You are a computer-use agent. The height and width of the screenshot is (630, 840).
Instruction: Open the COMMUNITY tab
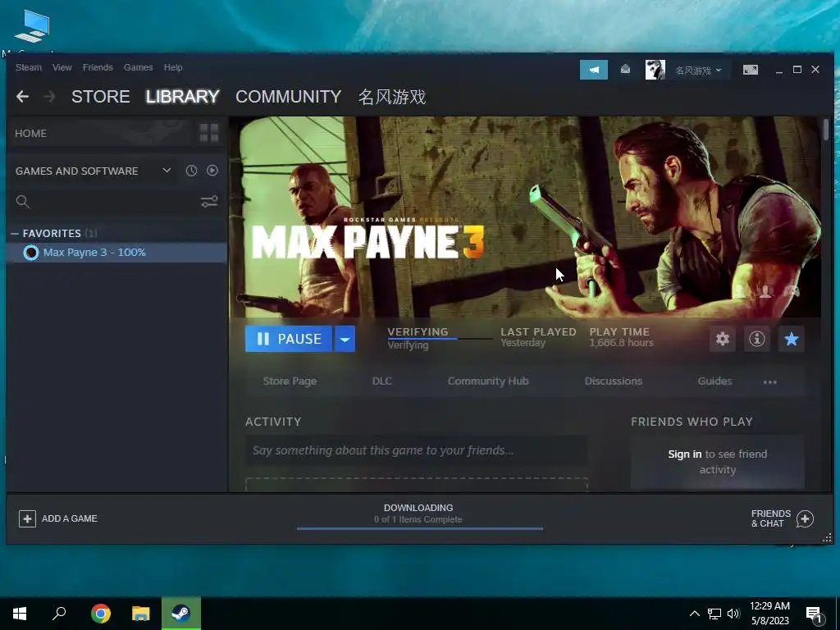tap(288, 97)
